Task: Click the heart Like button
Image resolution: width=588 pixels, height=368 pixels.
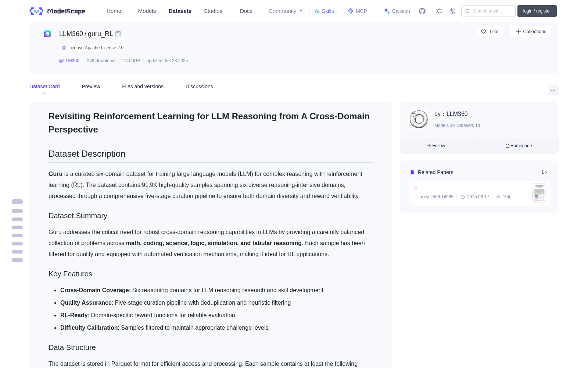Action: [x=489, y=32]
